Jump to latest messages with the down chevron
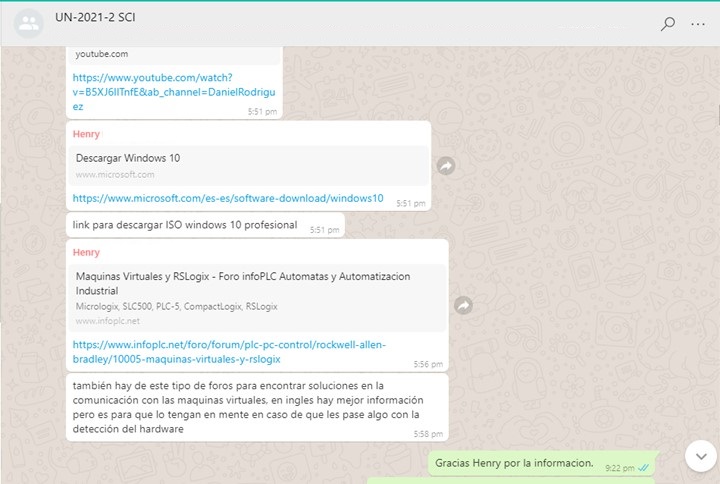Viewport: 720px width, 484px height. coord(698,455)
